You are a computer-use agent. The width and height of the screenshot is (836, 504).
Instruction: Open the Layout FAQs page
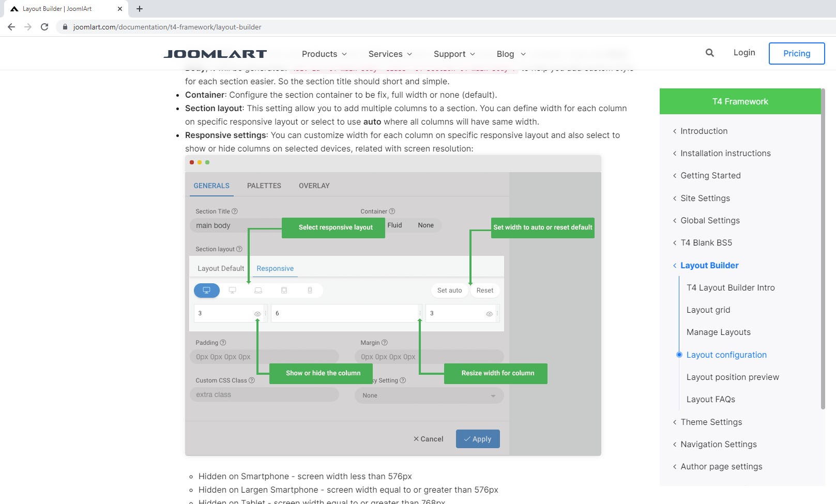711,400
